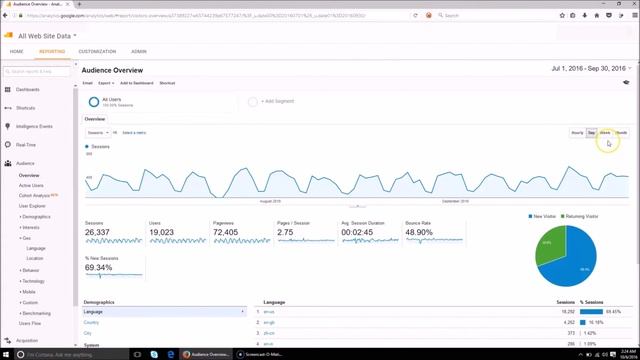640x360 pixels.
Task: Select the Audience Overview browser tab
Action: [x=37, y=4]
